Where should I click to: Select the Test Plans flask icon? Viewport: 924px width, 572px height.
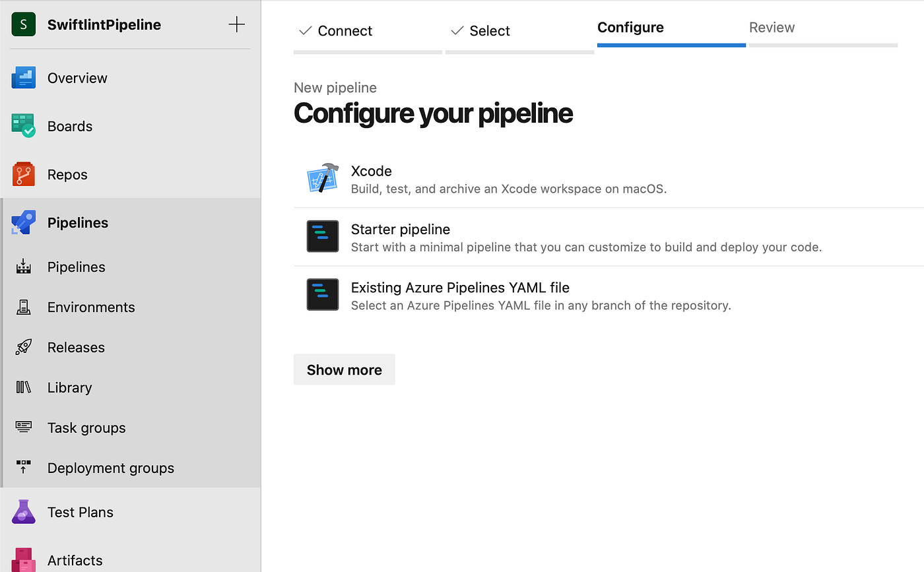click(24, 511)
